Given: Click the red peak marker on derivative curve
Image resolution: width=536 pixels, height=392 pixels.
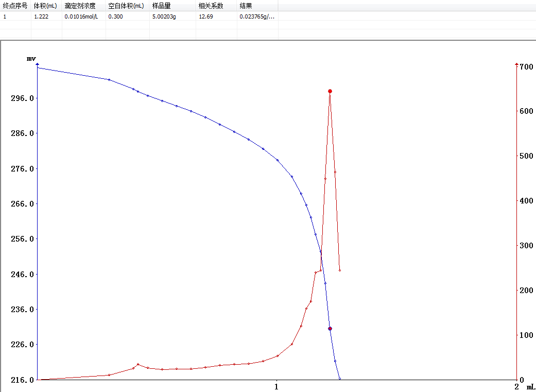Looking at the screenshot, I should click(330, 91).
